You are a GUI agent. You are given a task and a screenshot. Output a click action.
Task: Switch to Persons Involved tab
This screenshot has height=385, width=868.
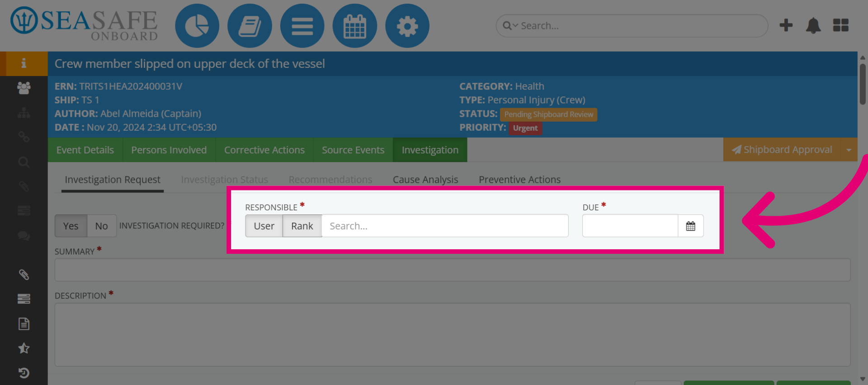tap(169, 150)
